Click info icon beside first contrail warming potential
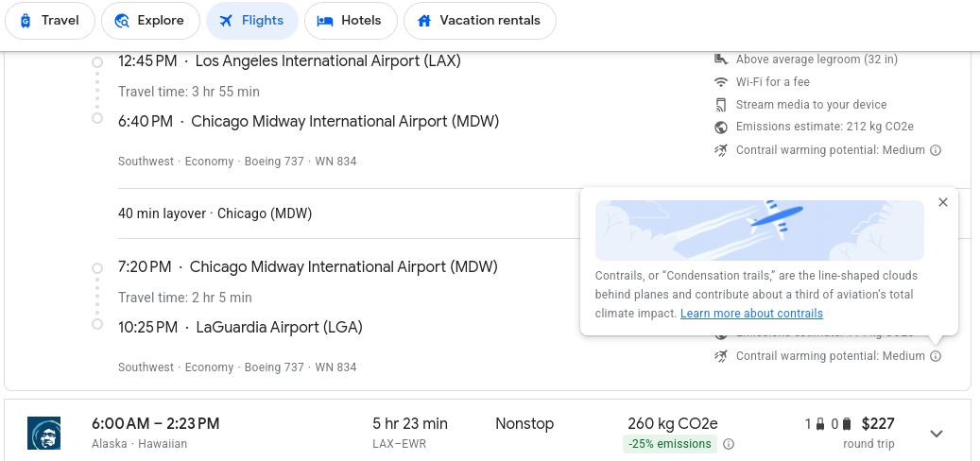Viewport: 980px width, 461px height. (x=936, y=150)
